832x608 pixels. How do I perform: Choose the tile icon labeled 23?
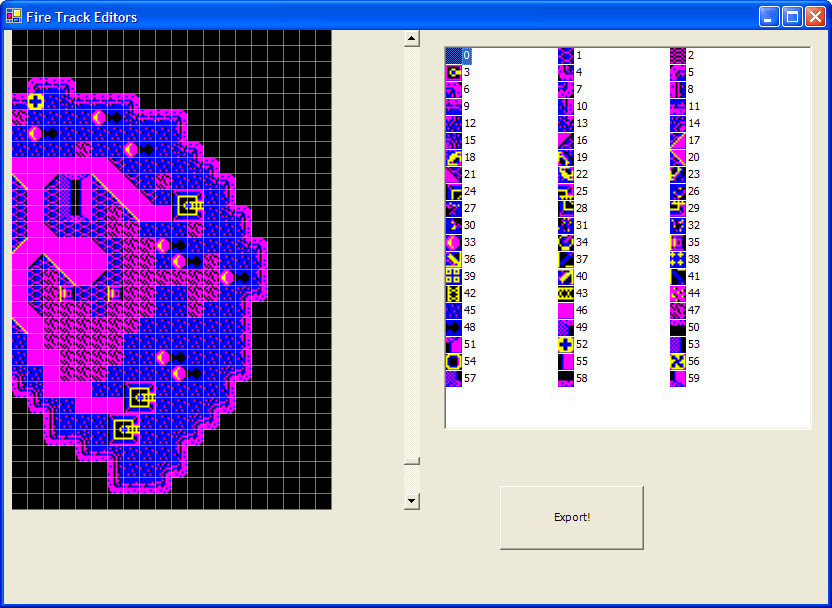[x=678, y=174]
